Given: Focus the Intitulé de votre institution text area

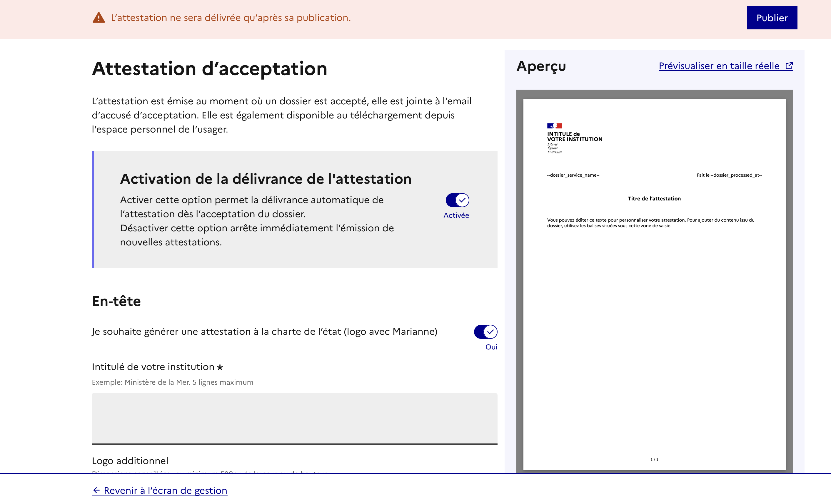Looking at the screenshot, I should tap(294, 418).
